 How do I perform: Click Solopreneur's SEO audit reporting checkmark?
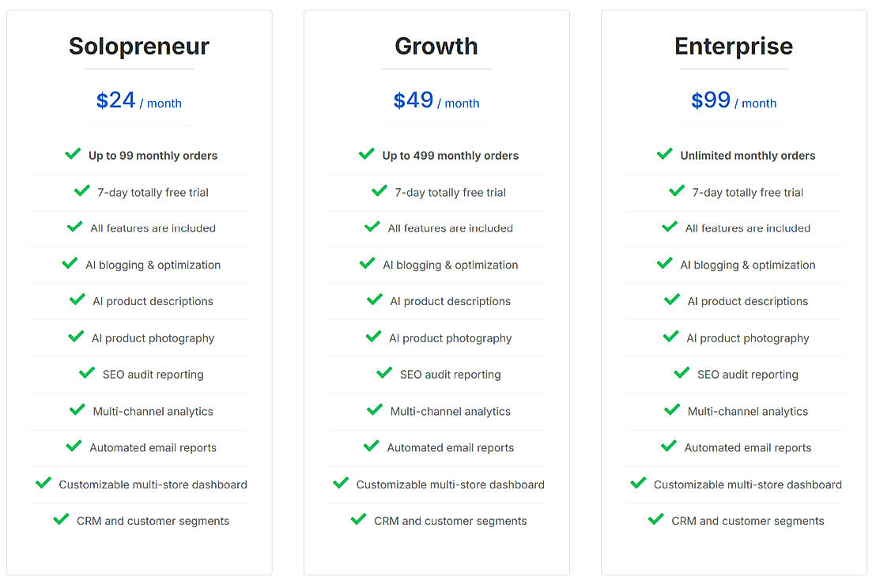(x=87, y=373)
